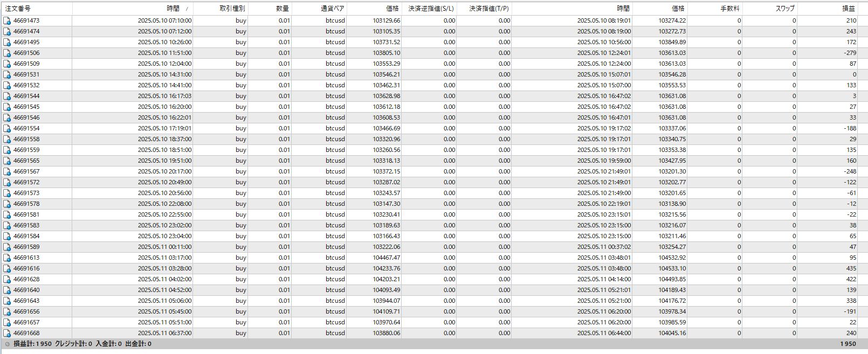Click the profit value -248

(x=850, y=171)
